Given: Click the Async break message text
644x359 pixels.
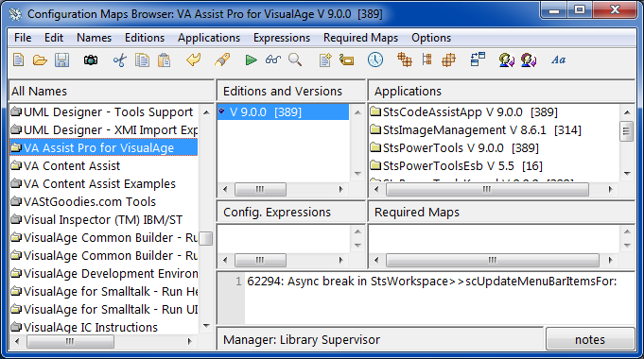Looking at the screenshot, I should (431, 282).
